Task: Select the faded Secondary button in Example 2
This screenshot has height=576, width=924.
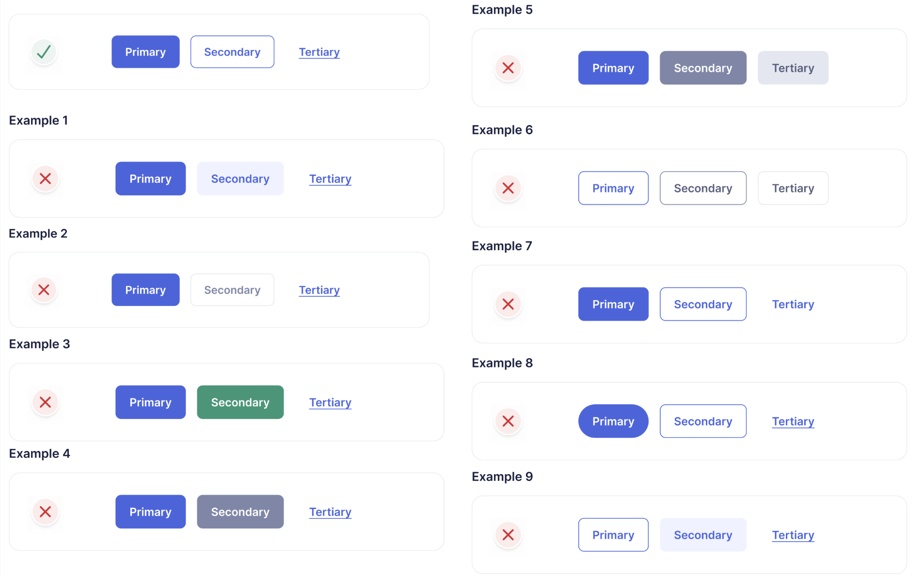Action: (x=232, y=290)
